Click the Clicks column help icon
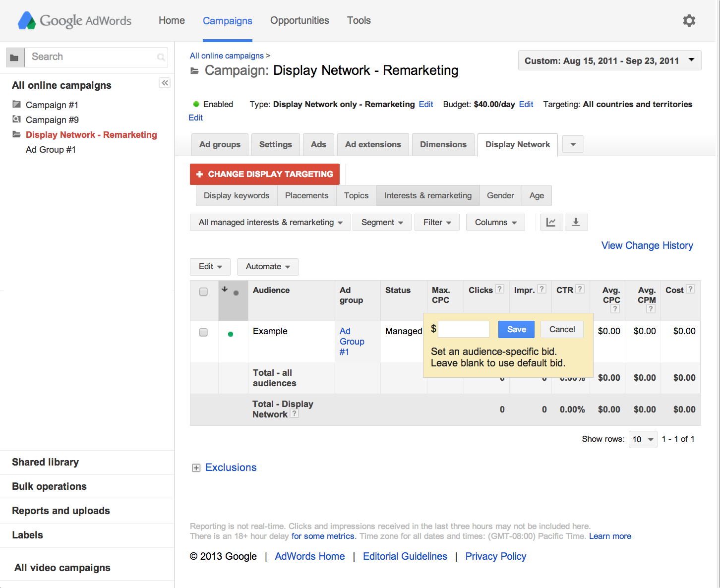Viewport: 720px width, 588px height. click(x=500, y=289)
